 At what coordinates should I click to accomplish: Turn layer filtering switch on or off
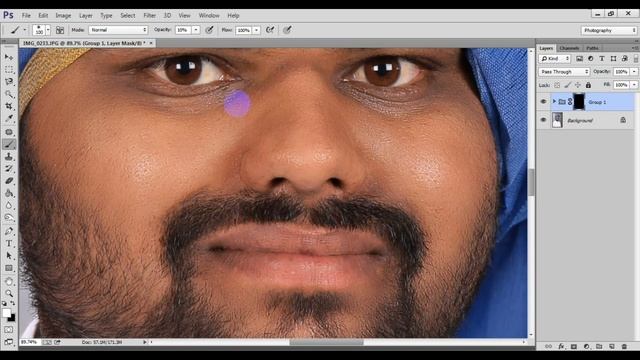636,59
